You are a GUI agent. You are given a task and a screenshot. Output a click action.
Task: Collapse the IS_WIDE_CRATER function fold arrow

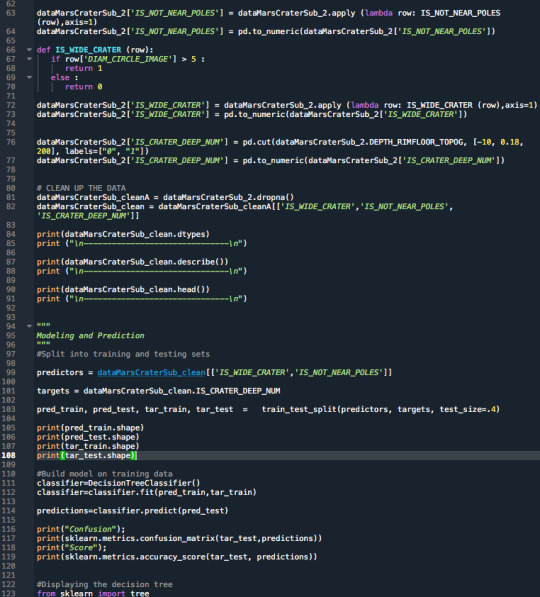29,50
